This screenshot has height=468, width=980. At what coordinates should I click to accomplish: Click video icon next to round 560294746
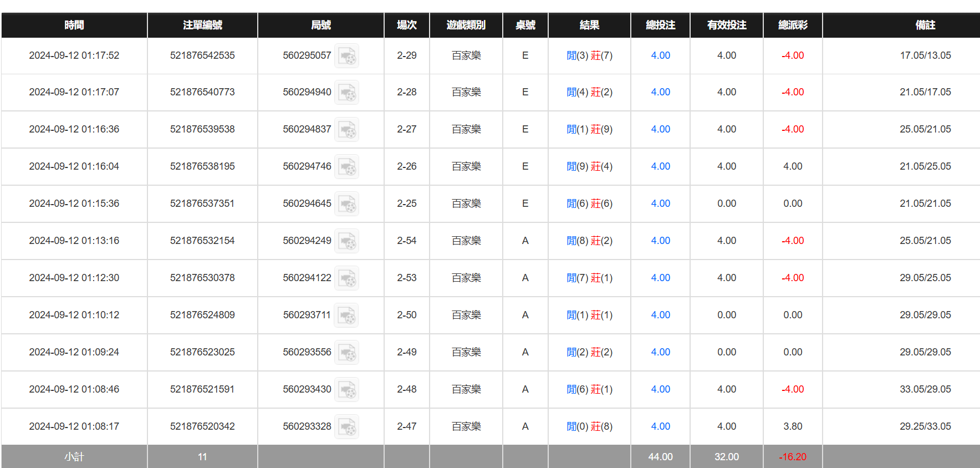[347, 167]
